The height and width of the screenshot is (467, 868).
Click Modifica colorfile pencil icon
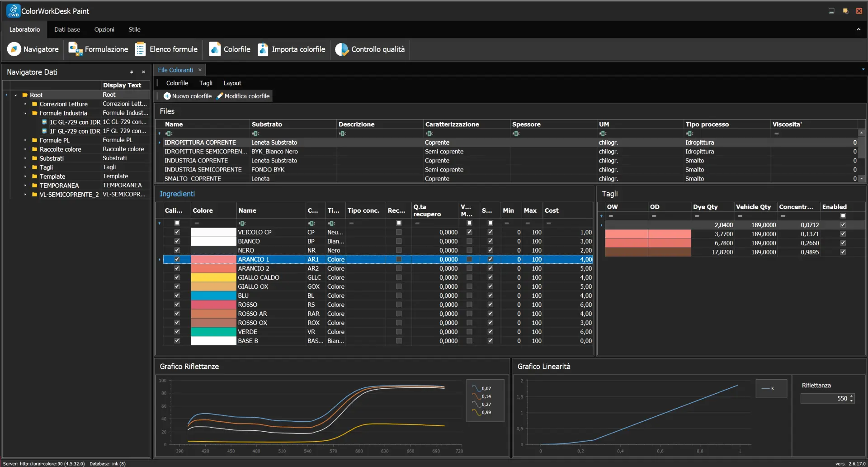click(220, 96)
